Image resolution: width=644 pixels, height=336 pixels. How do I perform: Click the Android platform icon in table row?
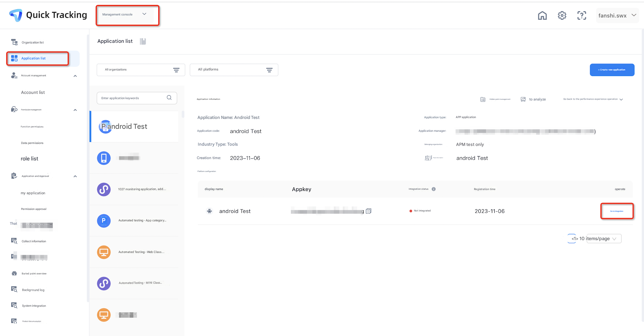pyautogui.click(x=209, y=211)
